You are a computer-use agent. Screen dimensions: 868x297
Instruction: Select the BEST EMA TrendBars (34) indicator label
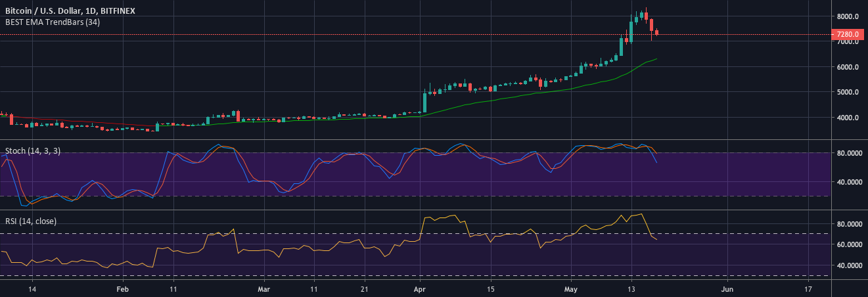[x=54, y=21]
